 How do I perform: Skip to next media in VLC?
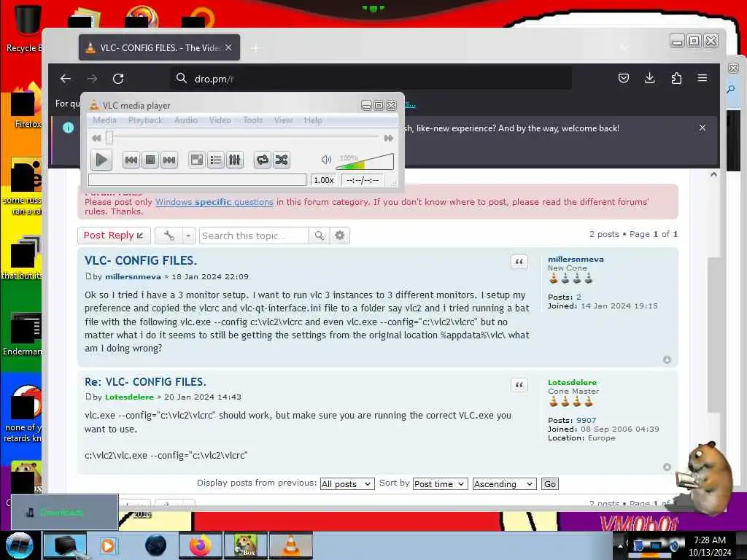coord(169,160)
